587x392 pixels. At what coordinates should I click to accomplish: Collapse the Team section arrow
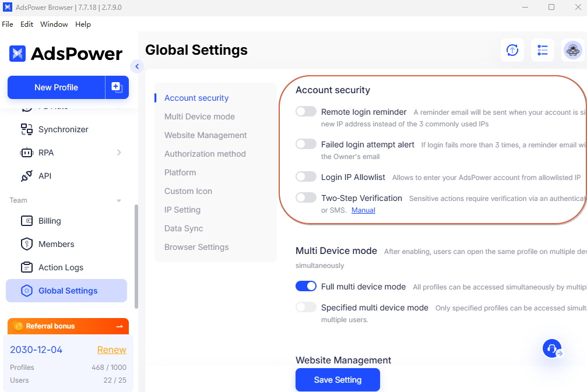(119, 200)
